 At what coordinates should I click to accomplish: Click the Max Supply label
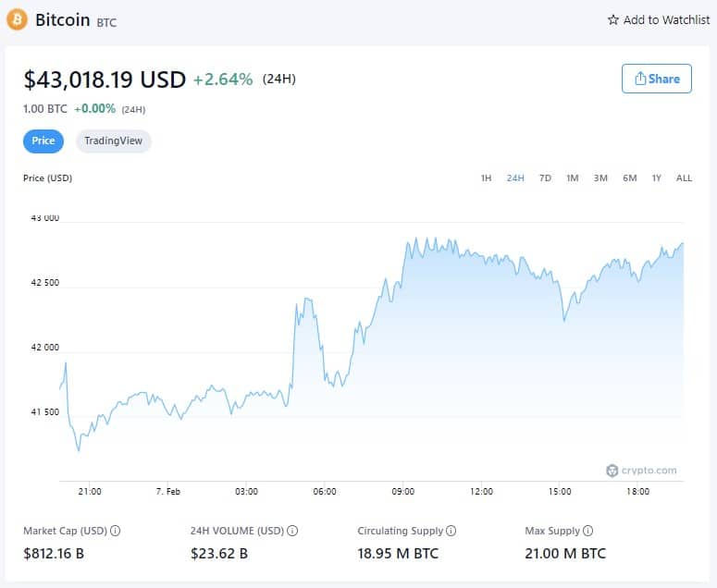tap(552, 531)
